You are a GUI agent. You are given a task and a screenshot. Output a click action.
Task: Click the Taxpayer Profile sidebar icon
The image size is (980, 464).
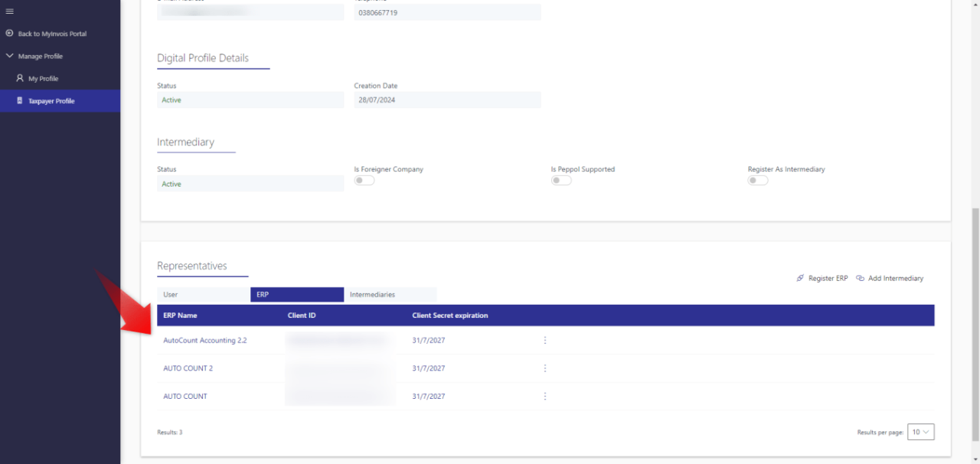[21, 100]
